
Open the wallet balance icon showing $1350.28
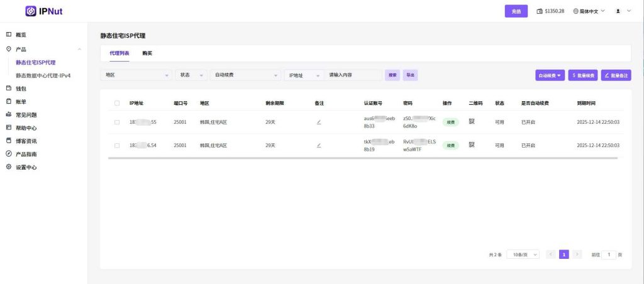pyautogui.click(x=540, y=11)
